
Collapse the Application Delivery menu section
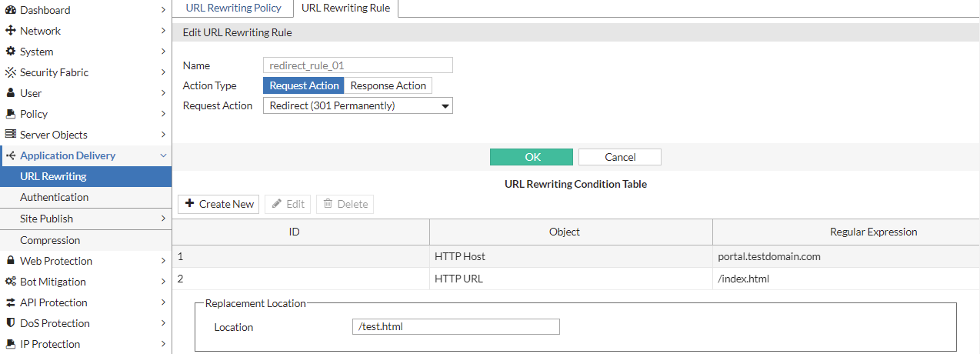[x=163, y=155]
